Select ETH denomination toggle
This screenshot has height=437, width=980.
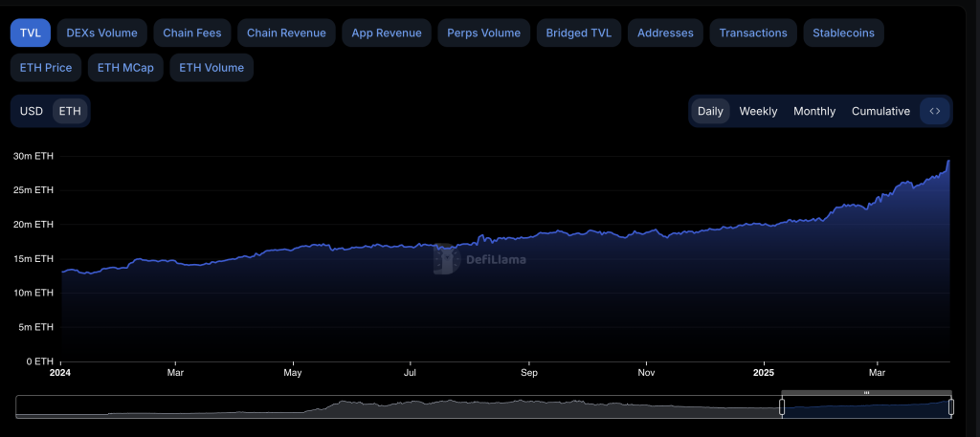(x=70, y=111)
